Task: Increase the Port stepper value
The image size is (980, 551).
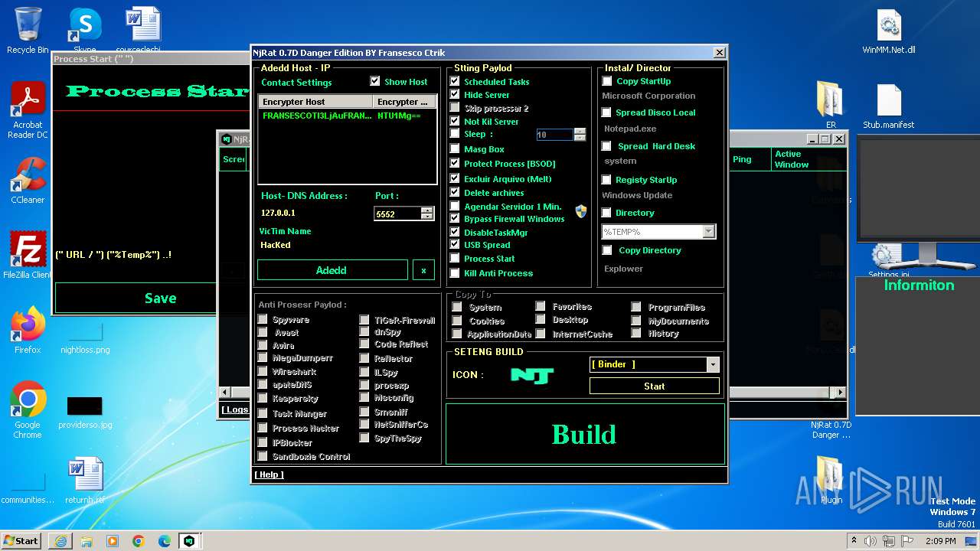Action: 427,210
